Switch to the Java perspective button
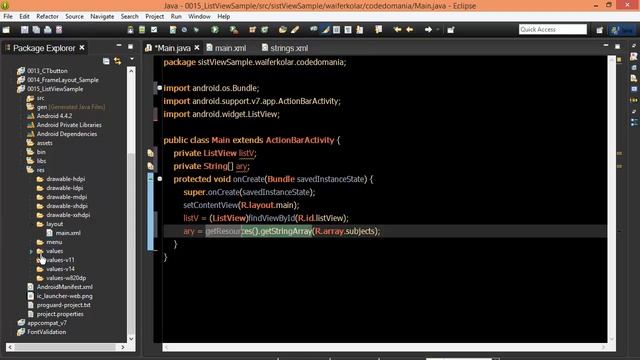 [622, 30]
